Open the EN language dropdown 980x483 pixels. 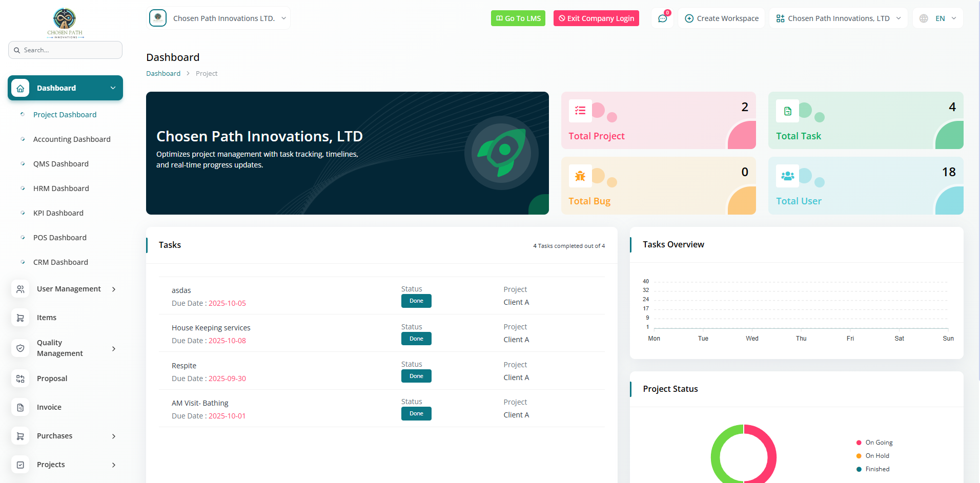click(938, 18)
